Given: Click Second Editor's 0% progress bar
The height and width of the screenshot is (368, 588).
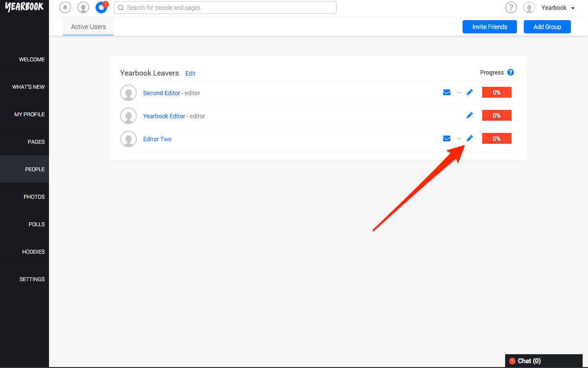Looking at the screenshot, I should (x=497, y=92).
